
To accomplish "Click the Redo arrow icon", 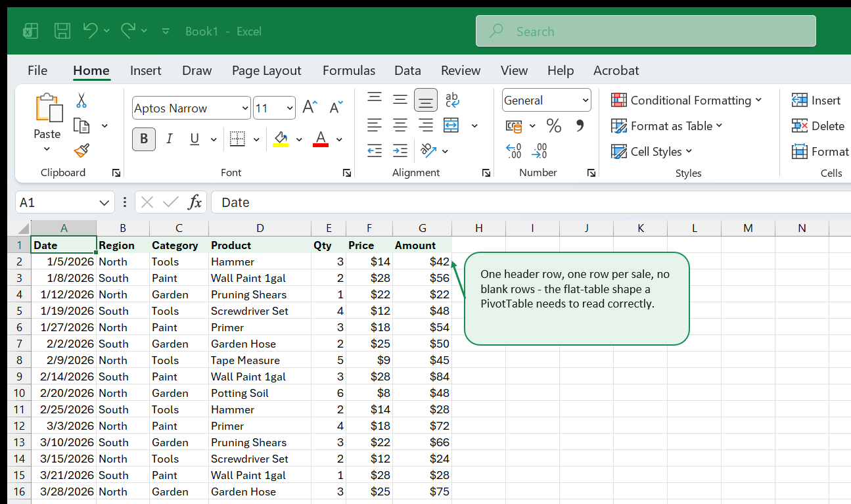I will [128, 30].
